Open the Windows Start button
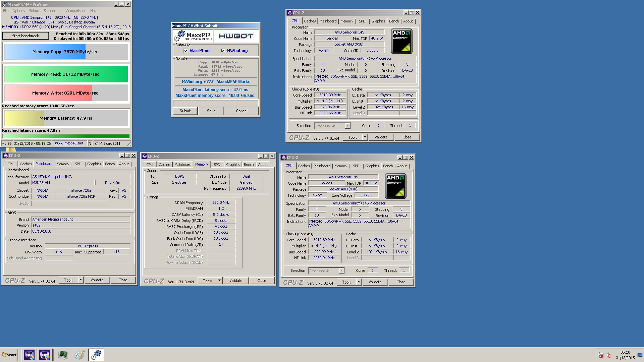The width and height of the screenshot is (644, 362). click(9, 355)
